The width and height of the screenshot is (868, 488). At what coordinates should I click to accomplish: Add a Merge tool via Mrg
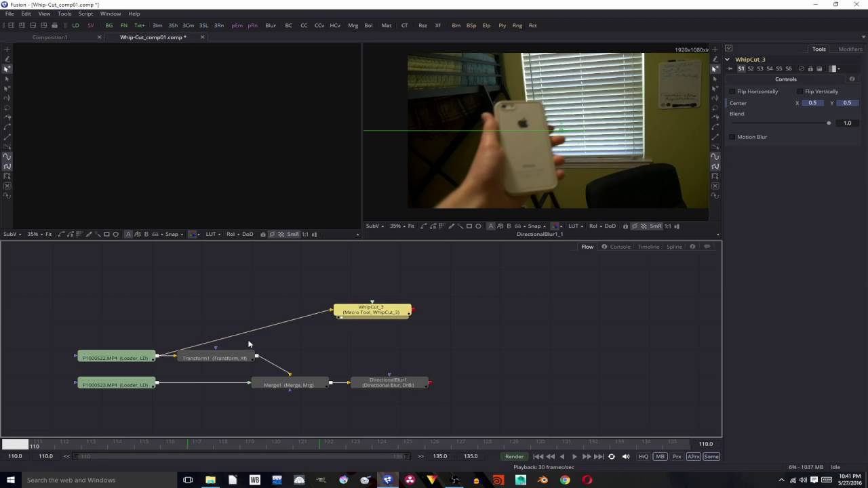(353, 26)
